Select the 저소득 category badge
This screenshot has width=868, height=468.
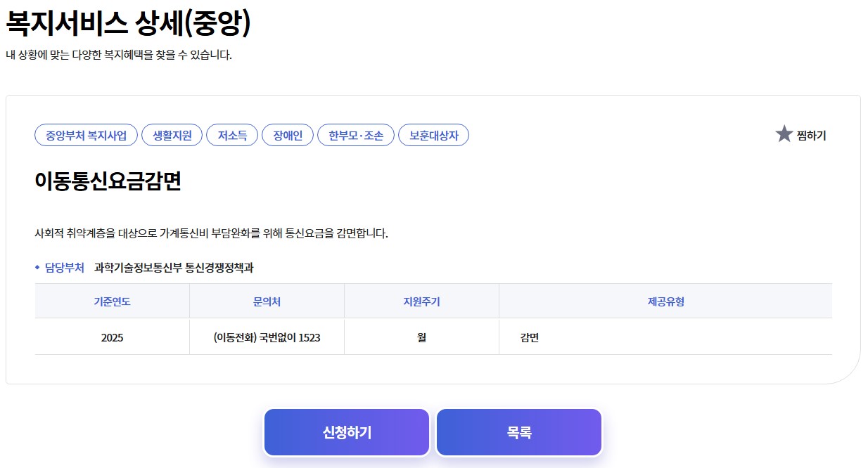click(232, 135)
